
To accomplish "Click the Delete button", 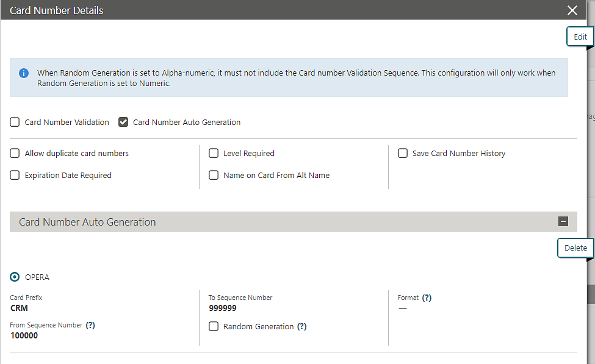I will click(575, 248).
